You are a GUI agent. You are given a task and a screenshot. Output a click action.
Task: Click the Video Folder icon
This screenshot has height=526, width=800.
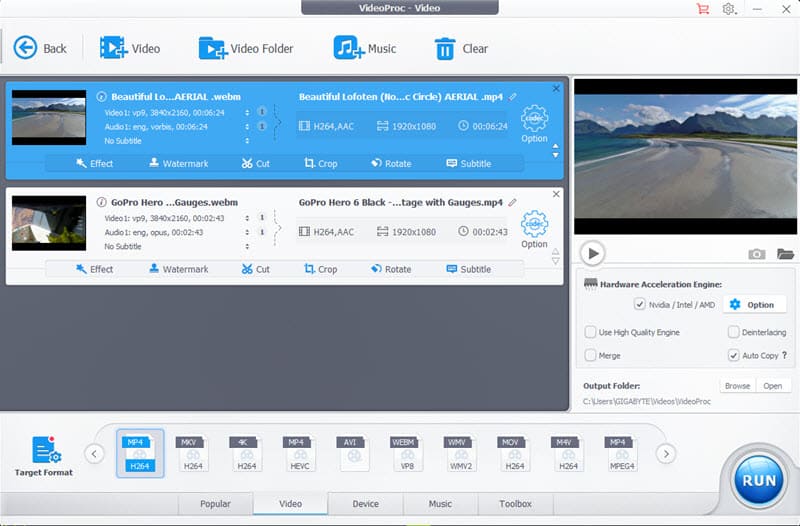pyautogui.click(x=212, y=48)
